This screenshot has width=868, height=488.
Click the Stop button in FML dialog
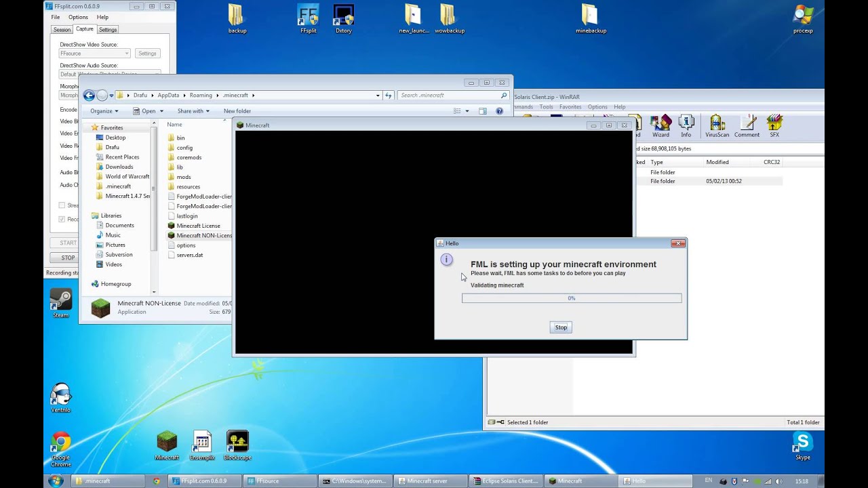tap(561, 327)
